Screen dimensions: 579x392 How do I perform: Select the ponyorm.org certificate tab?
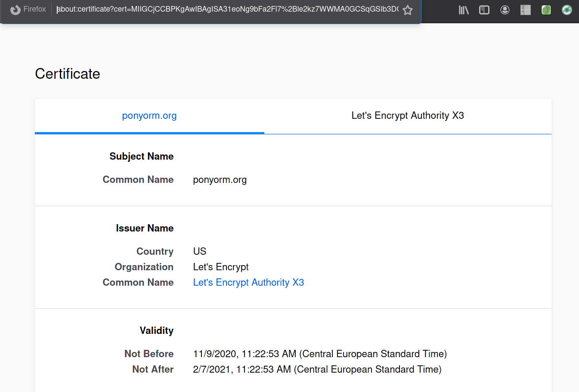(149, 116)
